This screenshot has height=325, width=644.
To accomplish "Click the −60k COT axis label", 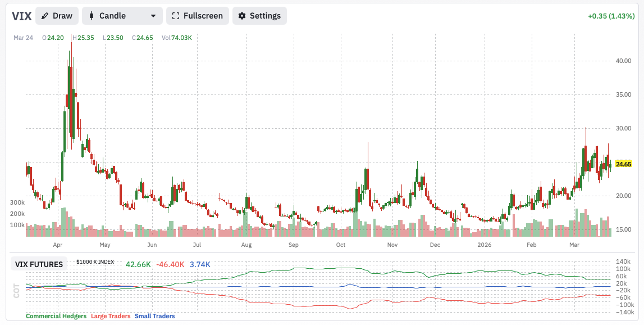I will (x=623, y=297).
